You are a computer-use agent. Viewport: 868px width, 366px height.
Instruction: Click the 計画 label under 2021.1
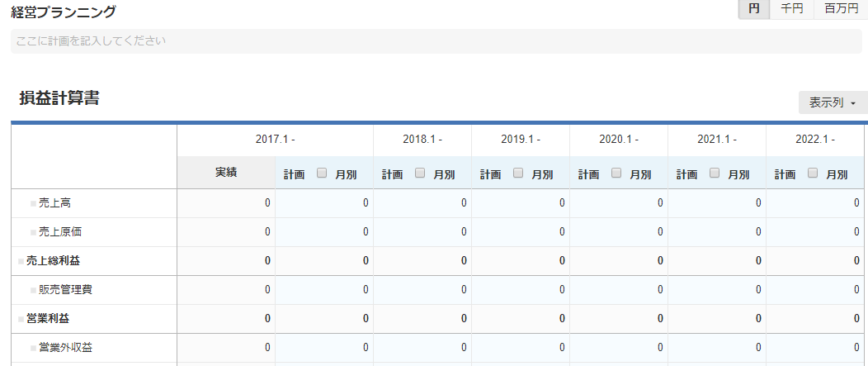click(687, 174)
